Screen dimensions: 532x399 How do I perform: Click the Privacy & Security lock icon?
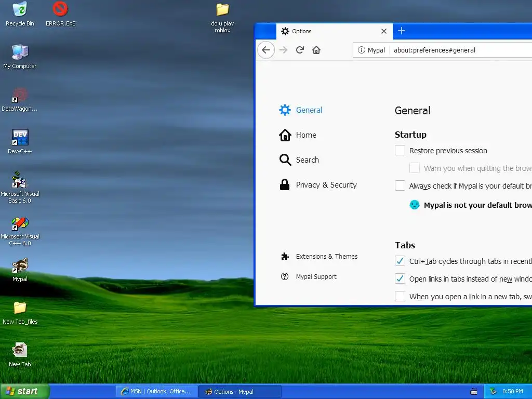tap(285, 184)
